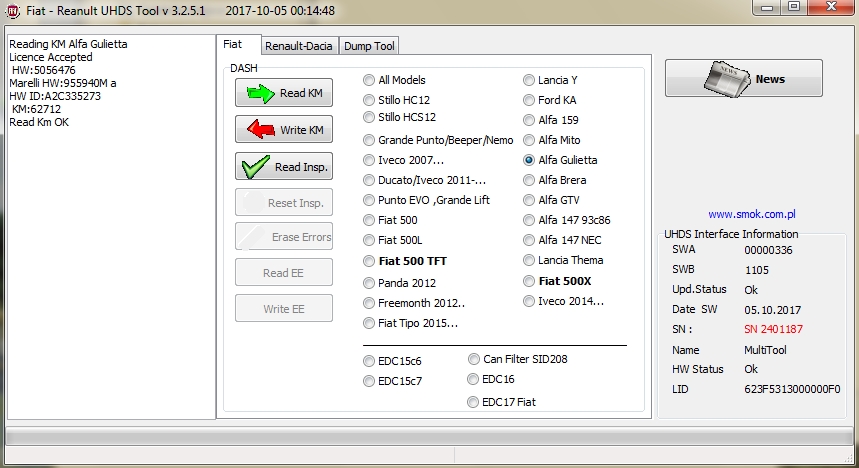Select the Freemonth 2012.. option
This screenshot has height=468, width=859.
[x=369, y=303]
